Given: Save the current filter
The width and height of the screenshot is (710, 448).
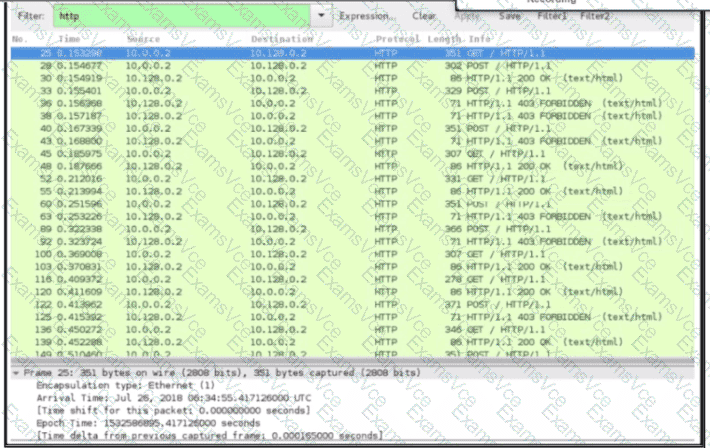Looking at the screenshot, I should [x=509, y=16].
